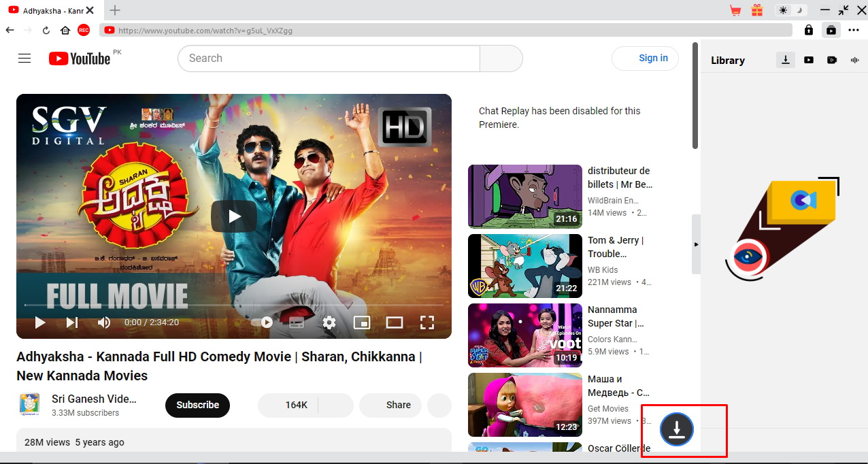
Task: Click the WB Kids channel name
Action: (603, 270)
